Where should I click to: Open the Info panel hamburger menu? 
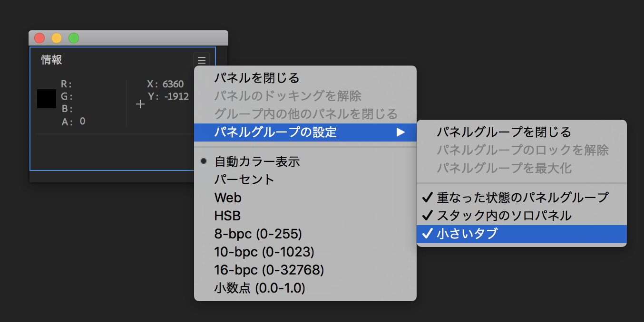202,60
